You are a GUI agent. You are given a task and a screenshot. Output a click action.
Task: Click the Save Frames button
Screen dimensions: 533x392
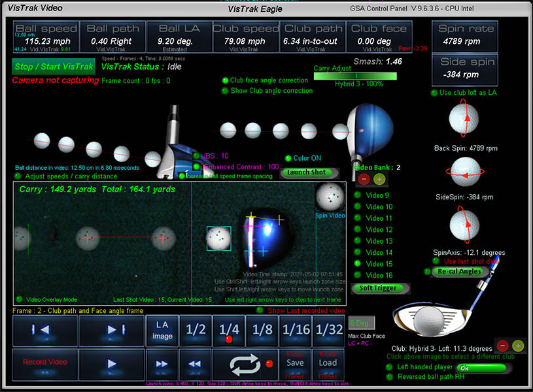tap(295, 365)
